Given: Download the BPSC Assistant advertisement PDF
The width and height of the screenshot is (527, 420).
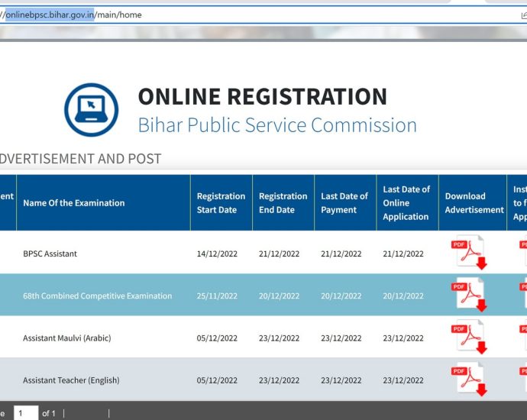Looking at the screenshot, I should (470, 253).
